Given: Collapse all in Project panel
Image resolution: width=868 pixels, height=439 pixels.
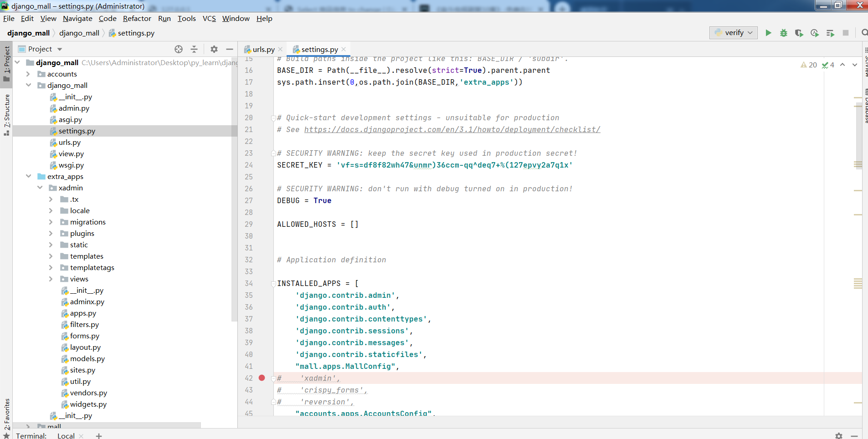Looking at the screenshot, I should [194, 49].
